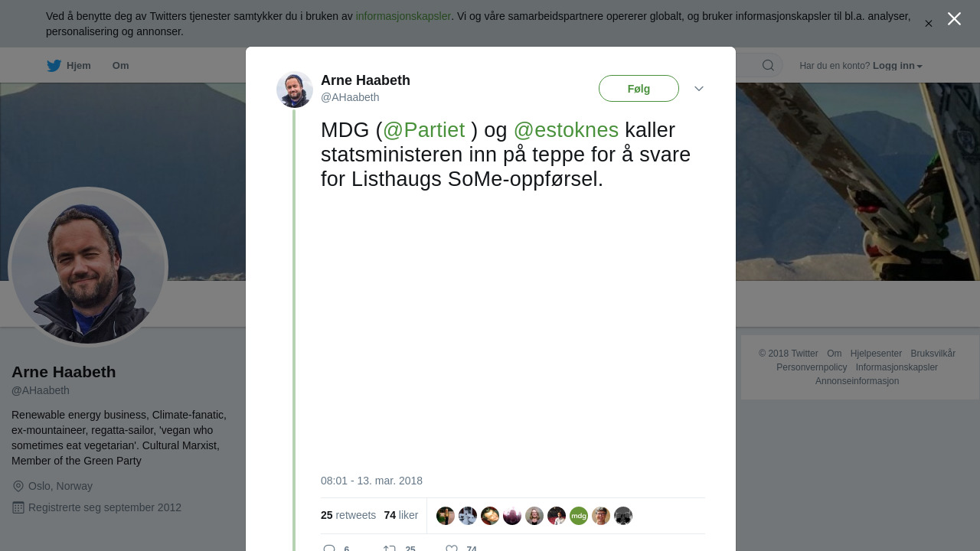Image resolution: width=980 pixels, height=551 pixels.
Task: Click the Twitter bird home icon
Action: point(54,66)
